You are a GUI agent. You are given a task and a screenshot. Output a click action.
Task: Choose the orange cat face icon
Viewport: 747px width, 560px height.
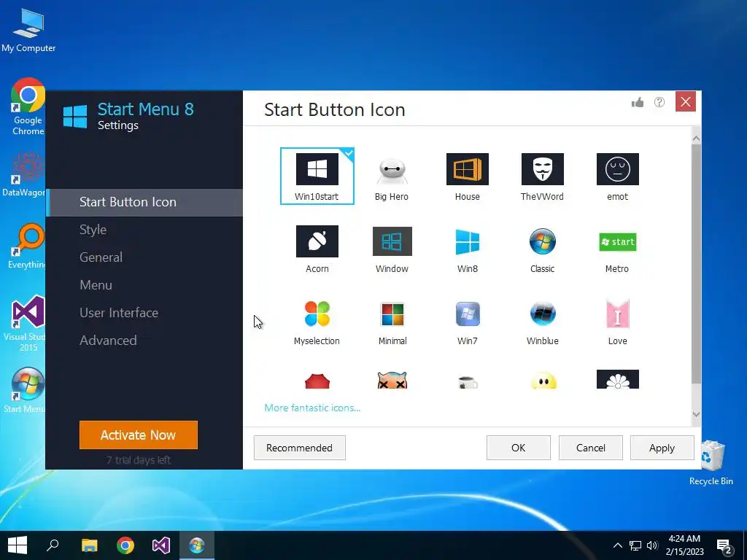tap(392, 380)
